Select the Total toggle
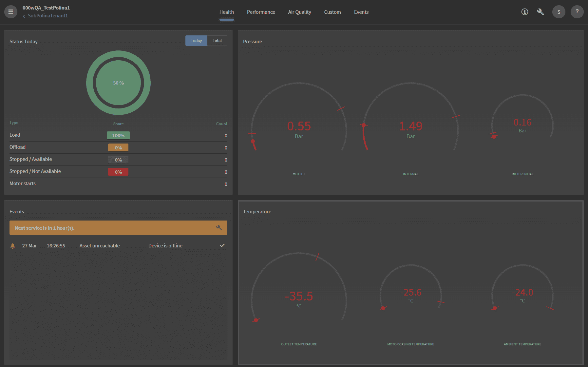The width and height of the screenshot is (588, 367). point(217,41)
